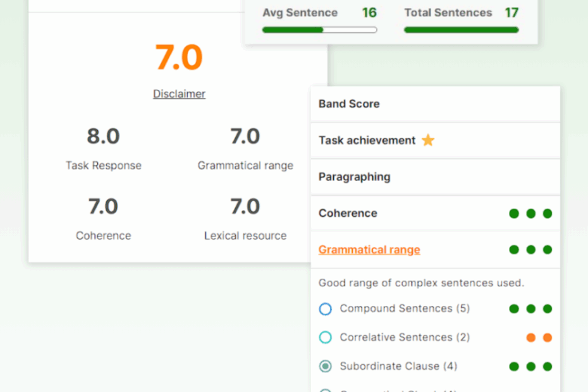Click green dots beside Subordinate Clause
Screen dimensions: 588x392
[x=530, y=366]
